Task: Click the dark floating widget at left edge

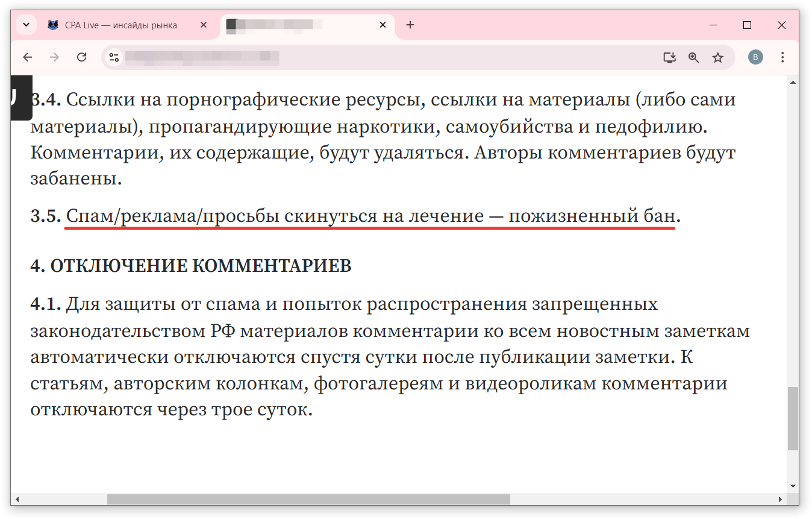Action: click(x=21, y=98)
